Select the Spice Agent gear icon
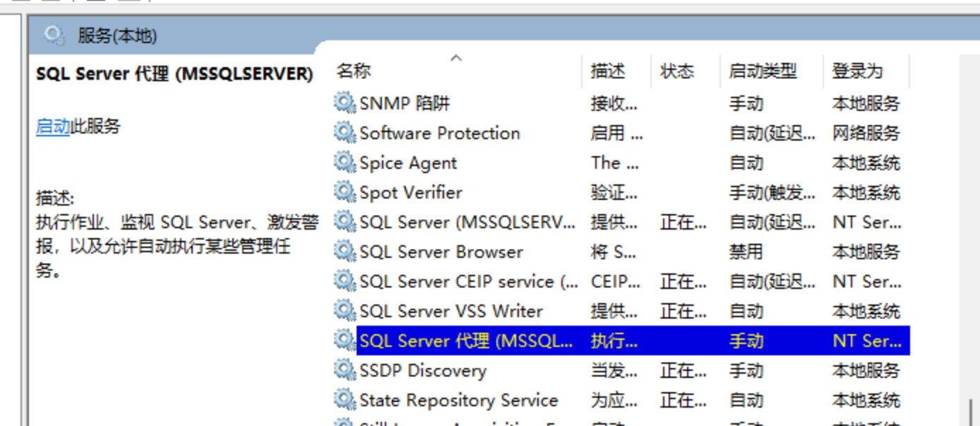This screenshot has width=980, height=426. click(344, 162)
